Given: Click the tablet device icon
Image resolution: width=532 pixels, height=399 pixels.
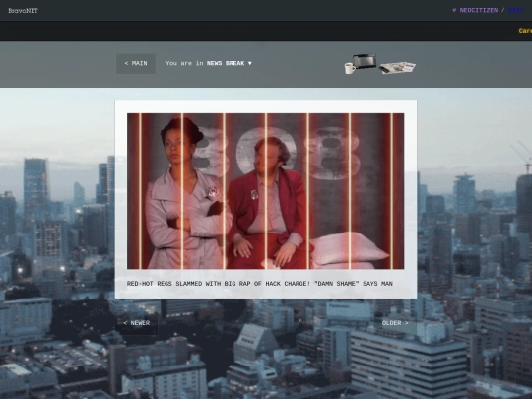Looking at the screenshot, I should (x=365, y=61).
